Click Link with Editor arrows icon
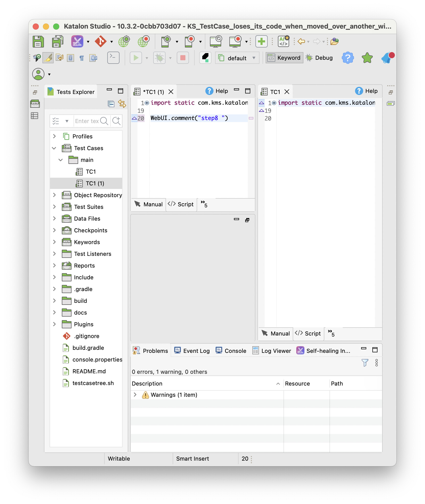This screenshot has height=504, width=425. pos(122,104)
